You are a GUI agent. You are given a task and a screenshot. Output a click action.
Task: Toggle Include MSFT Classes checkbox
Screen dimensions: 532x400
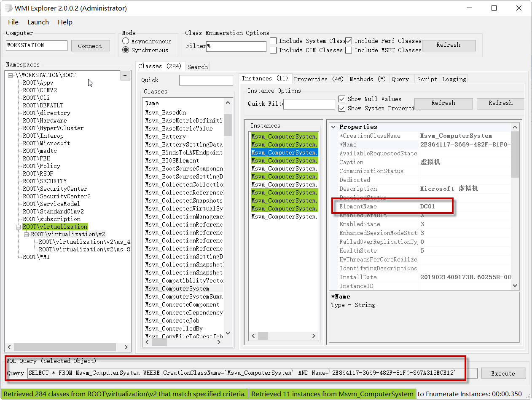pos(349,50)
